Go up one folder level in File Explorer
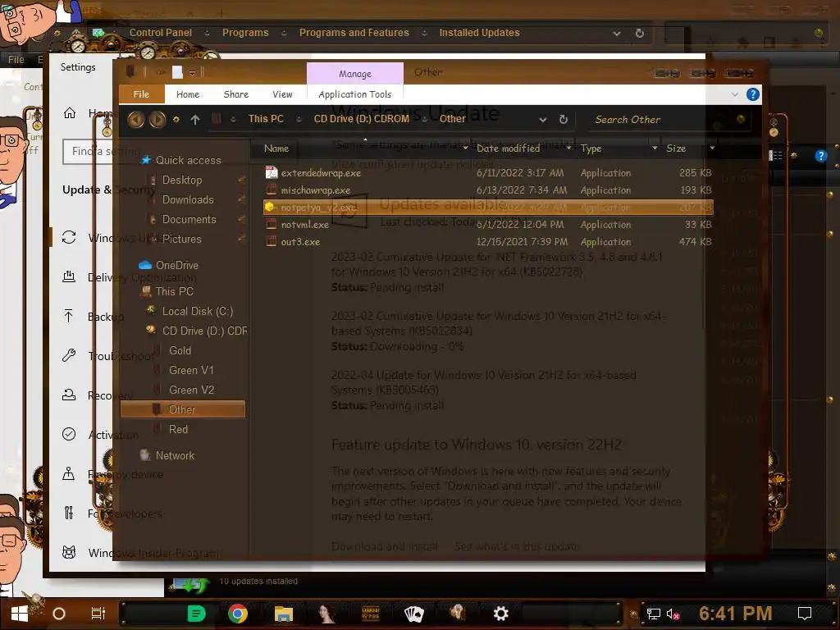840x630 pixels. point(195,120)
